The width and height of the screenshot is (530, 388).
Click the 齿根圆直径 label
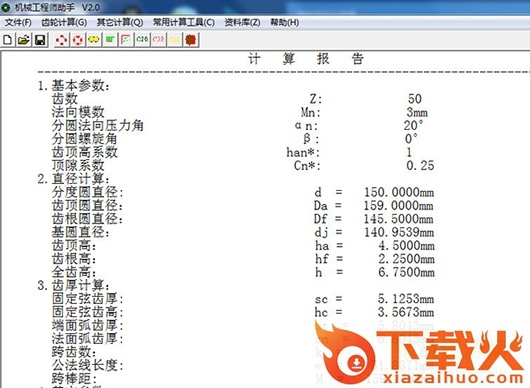point(88,219)
